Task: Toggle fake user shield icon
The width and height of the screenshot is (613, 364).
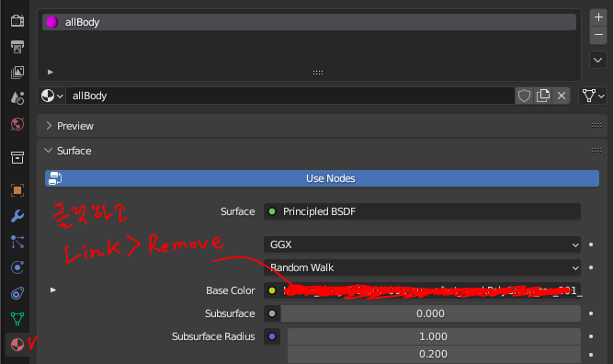Action: [x=524, y=96]
